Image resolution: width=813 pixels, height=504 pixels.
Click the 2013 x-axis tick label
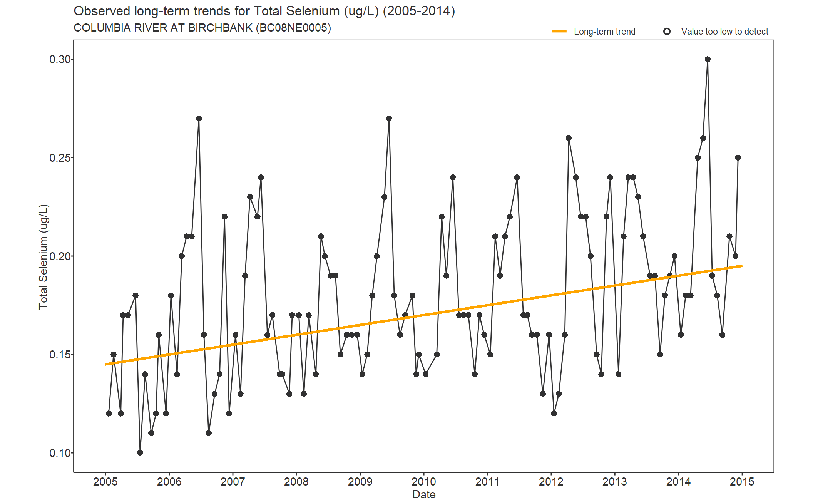(615, 482)
